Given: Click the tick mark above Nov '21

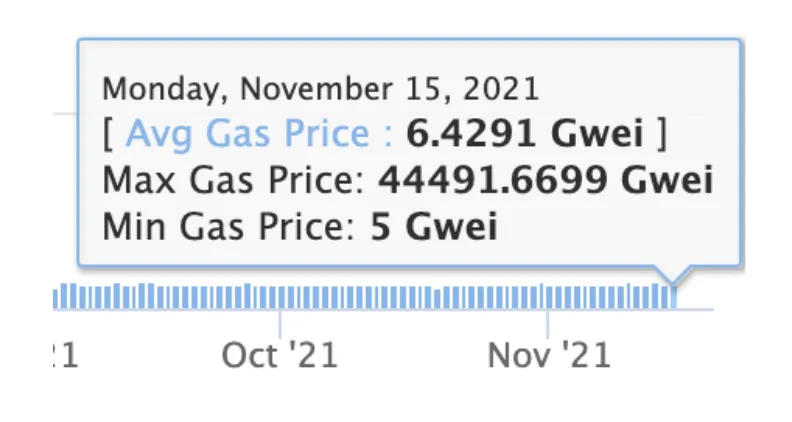Looking at the screenshot, I should (x=548, y=323).
